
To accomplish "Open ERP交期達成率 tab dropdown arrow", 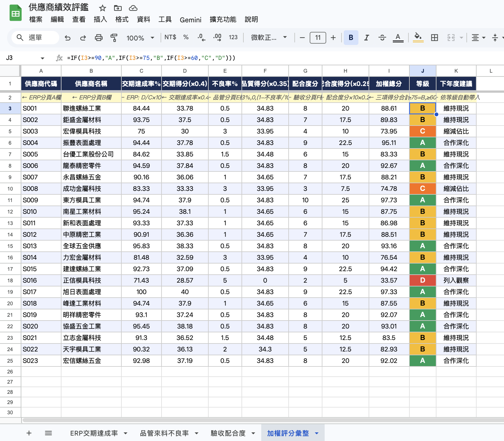I will click(126, 433).
